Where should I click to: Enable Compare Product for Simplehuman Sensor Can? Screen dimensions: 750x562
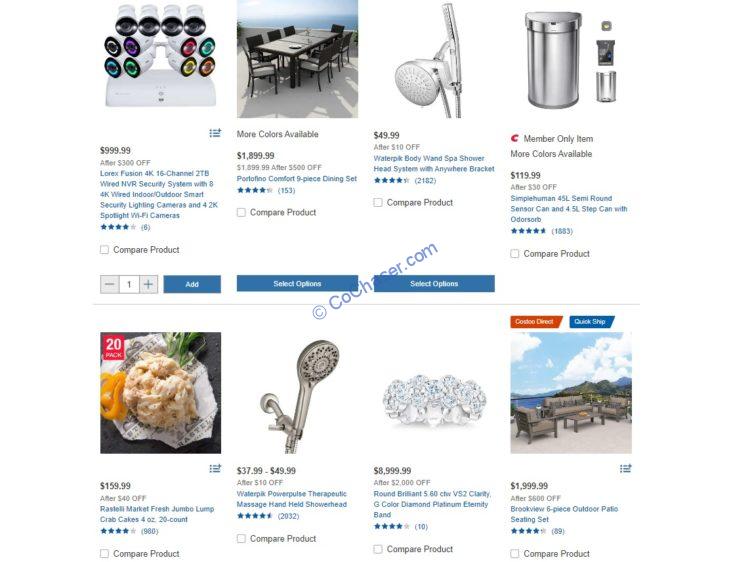(515, 253)
